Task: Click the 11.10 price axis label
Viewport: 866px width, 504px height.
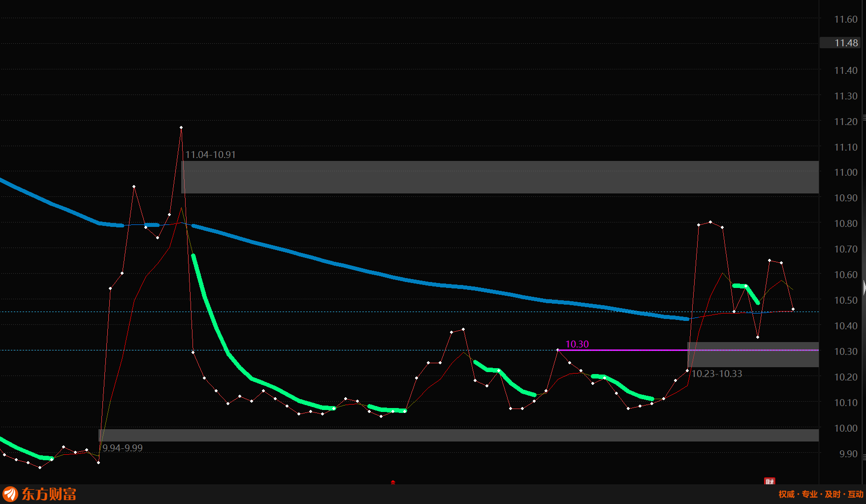Action: 845,147
